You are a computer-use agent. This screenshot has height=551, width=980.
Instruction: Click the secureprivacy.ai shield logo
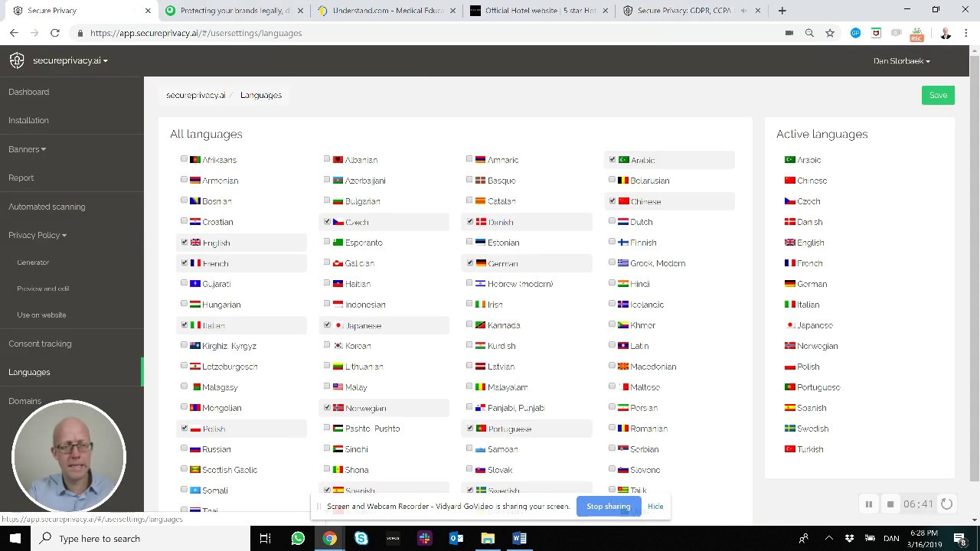click(17, 60)
